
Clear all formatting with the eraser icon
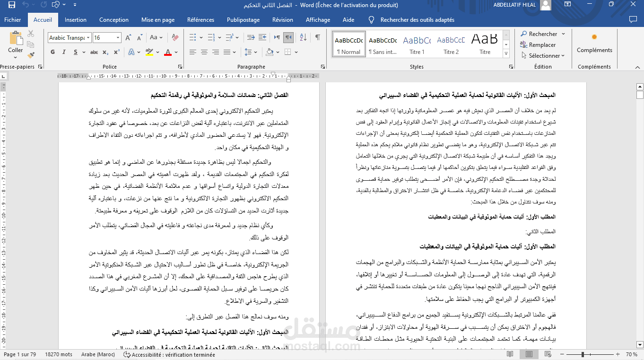point(175,37)
